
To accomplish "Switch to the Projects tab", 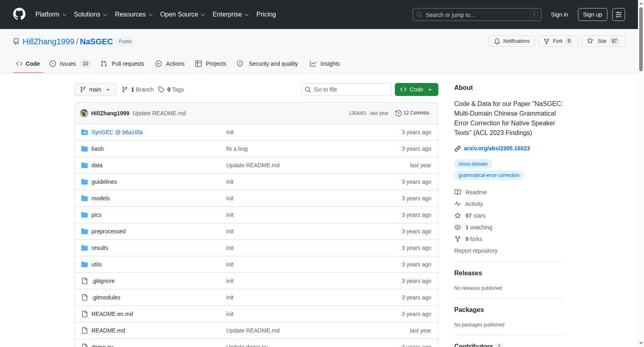I will (x=211, y=64).
